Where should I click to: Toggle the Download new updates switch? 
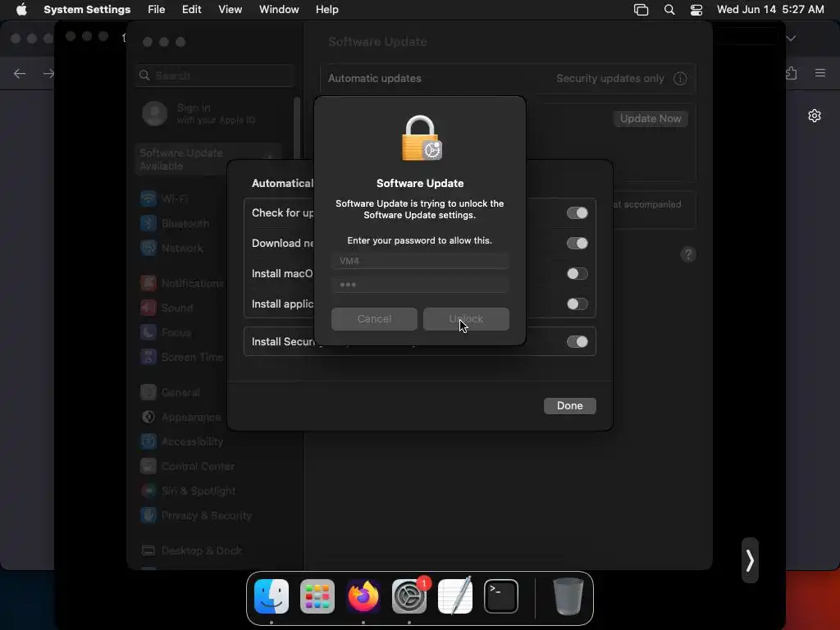point(577,243)
